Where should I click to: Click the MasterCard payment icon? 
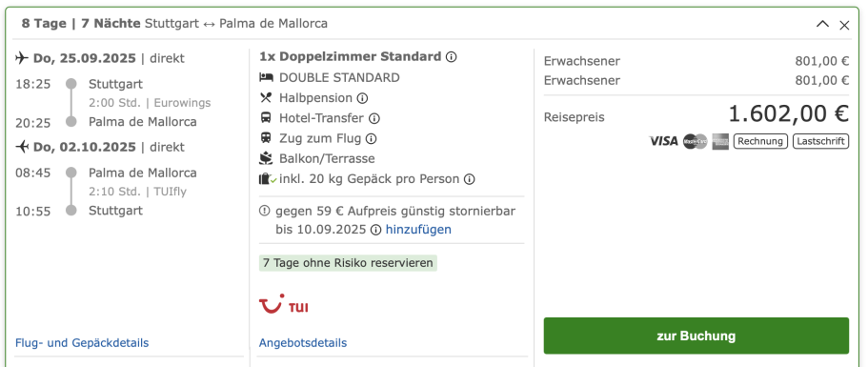[695, 142]
